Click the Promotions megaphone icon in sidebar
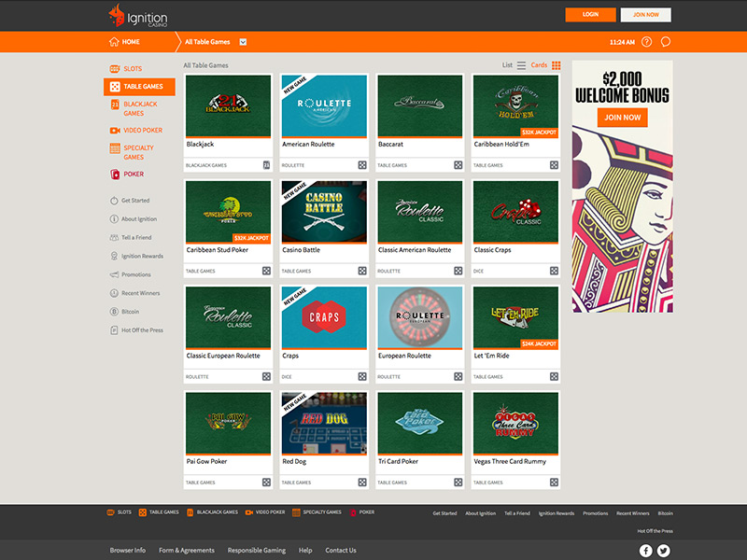This screenshot has width=747, height=560. 113,274
